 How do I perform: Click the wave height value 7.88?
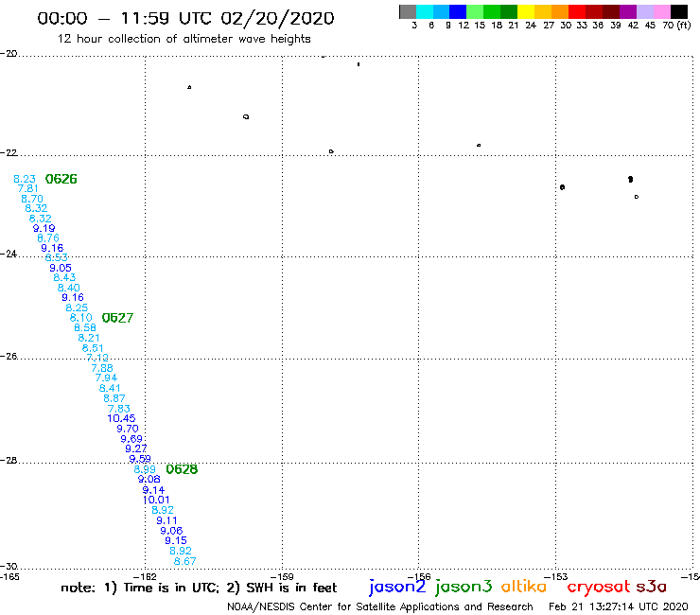pos(102,368)
